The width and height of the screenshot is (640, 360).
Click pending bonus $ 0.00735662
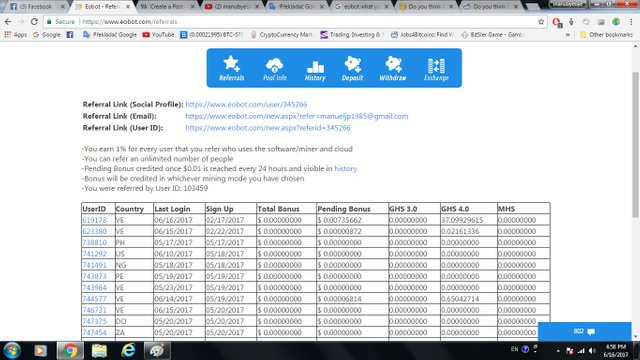coord(340,220)
